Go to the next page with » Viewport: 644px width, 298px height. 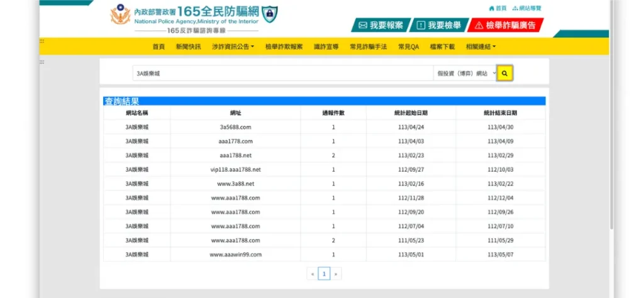pyautogui.click(x=336, y=273)
